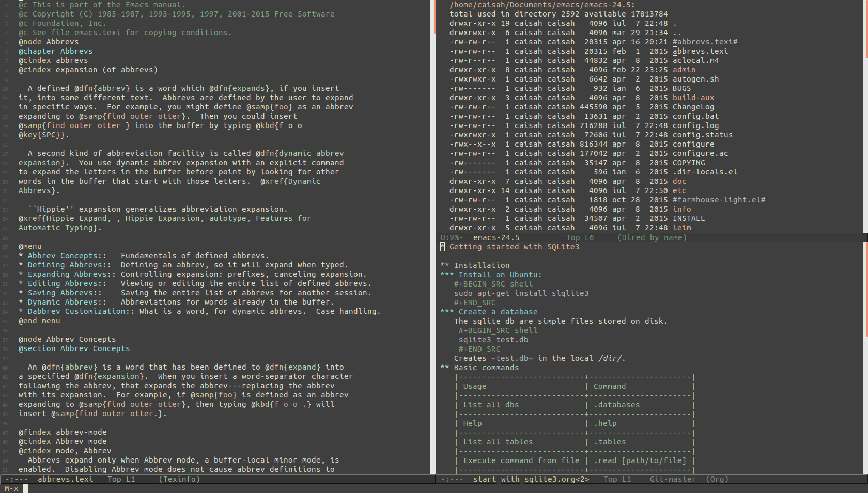Click the @findex abbrev-mode line

[x=63, y=432]
